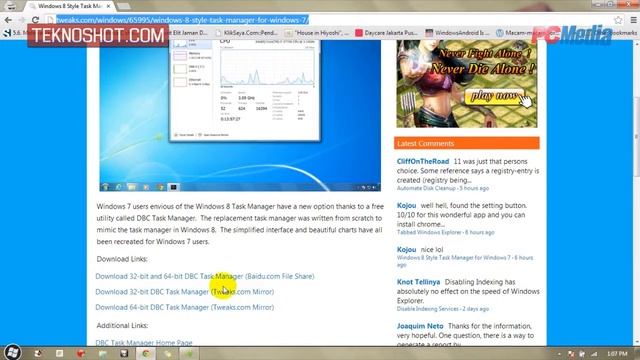Open the Tabbed Windows Explorer comment link
Screen dimensions: 640x360
(429, 232)
